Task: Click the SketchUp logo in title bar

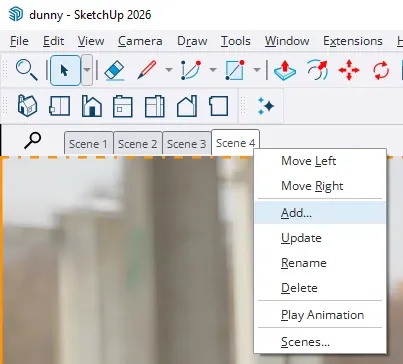Action: click(16, 14)
